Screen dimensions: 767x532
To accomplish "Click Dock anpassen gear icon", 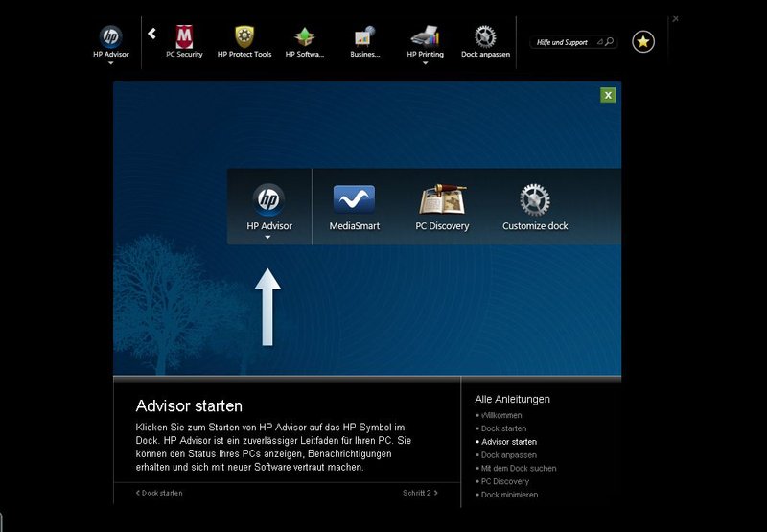I will tap(485, 37).
